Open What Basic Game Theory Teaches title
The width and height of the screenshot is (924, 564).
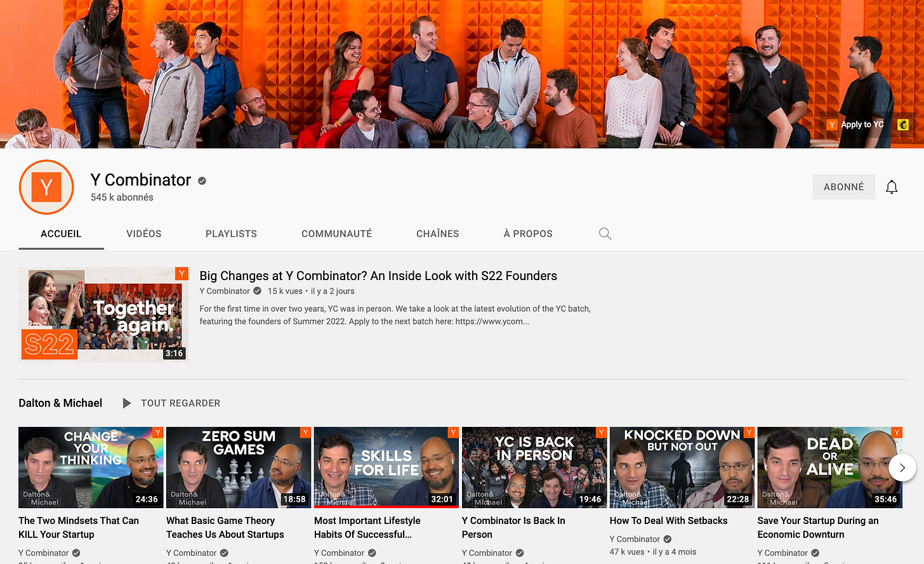coord(225,528)
